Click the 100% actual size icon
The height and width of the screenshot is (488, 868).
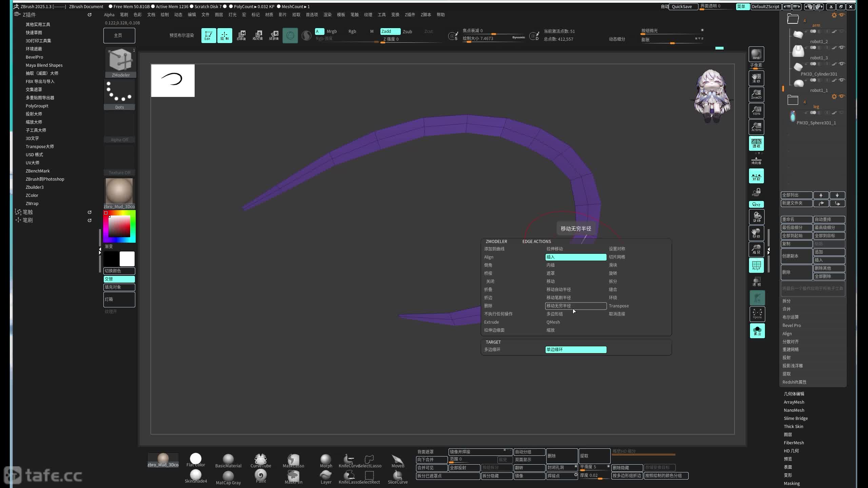pyautogui.click(x=756, y=111)
